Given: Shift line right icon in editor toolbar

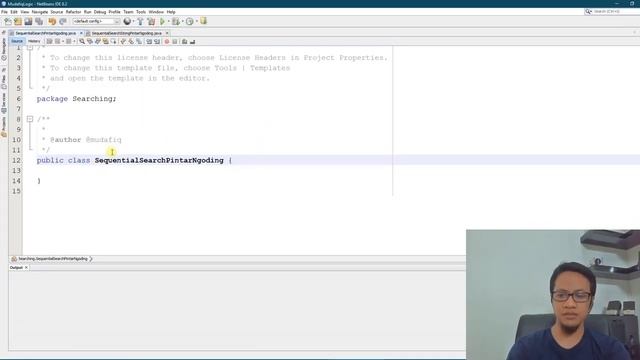Looking at the screenshot, I should point(157,41).
